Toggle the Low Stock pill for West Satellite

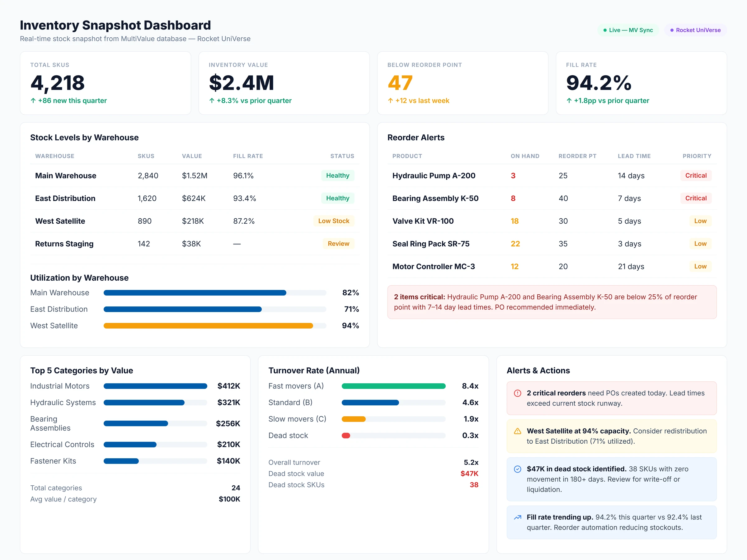tap(334, 221)
